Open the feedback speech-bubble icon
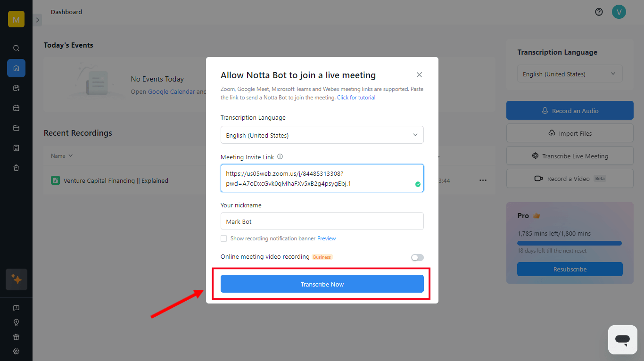The image size is (644, 361). point(16,308)
